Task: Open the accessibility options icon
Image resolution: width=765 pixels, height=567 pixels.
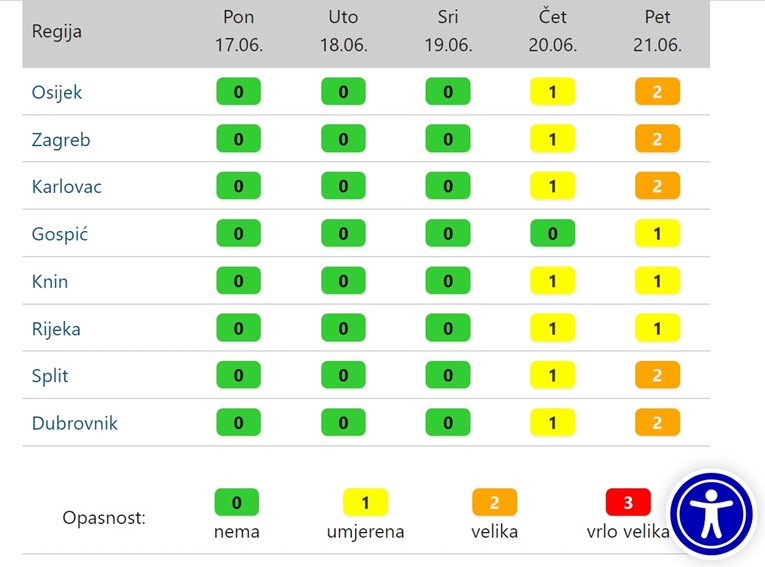Action: (712, 514)
